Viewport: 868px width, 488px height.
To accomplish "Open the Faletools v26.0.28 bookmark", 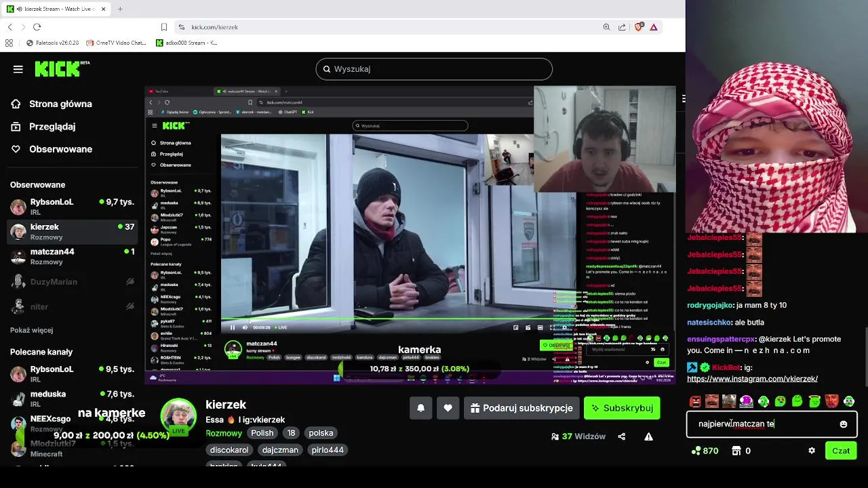I will pyautogui.click(x=53, y=43).
